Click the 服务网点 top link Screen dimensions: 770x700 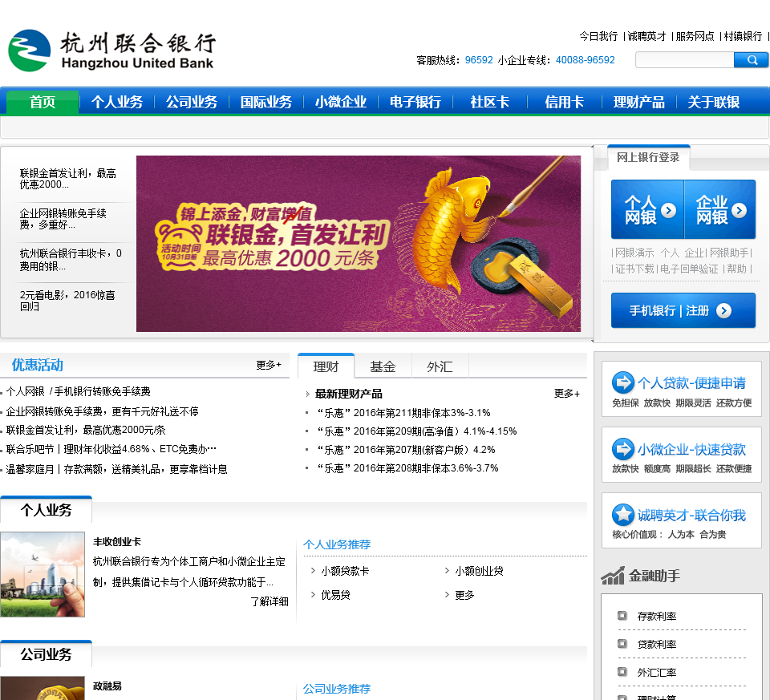(695, 36)
